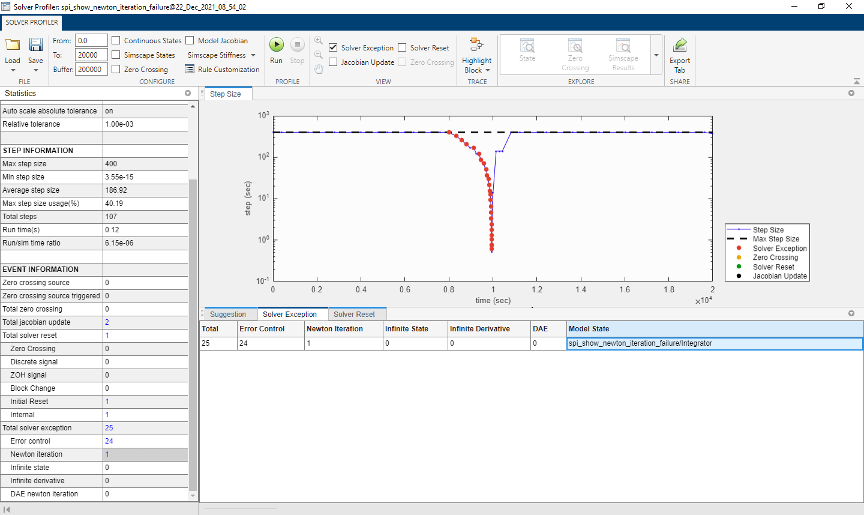The image size is (864, 515).
Task: Open the Rule Customization tool
Action: coord(222,69)
